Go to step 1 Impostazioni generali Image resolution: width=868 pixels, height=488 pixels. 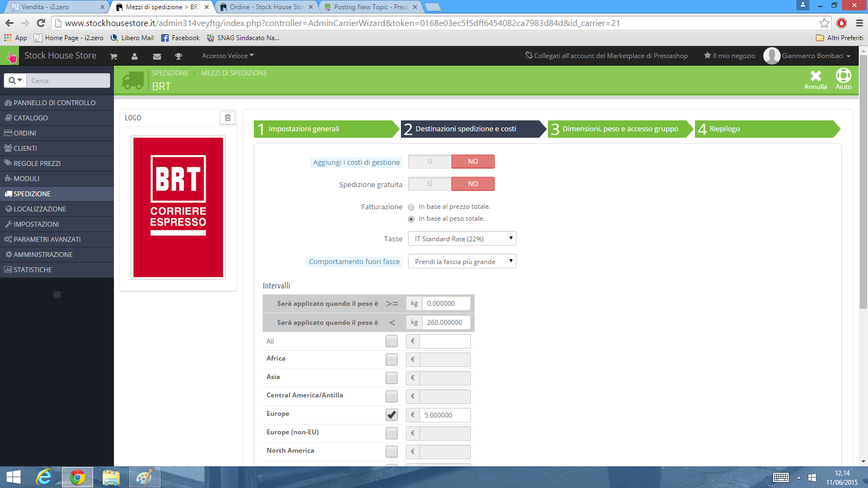pos(325,129)
